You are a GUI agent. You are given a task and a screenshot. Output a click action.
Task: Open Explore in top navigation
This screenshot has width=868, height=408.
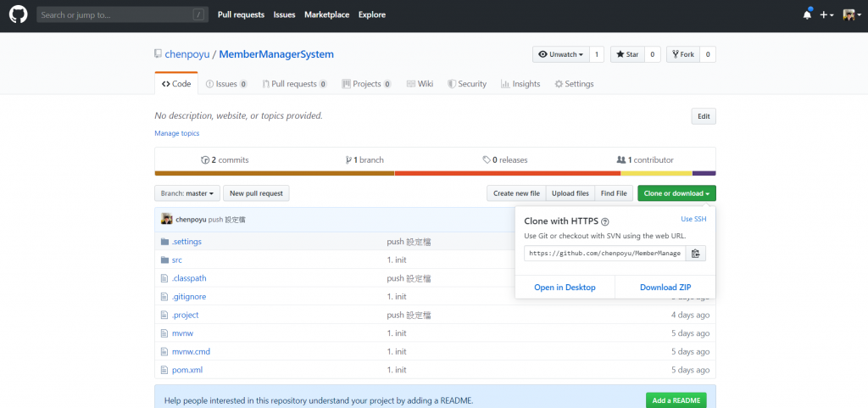[372, 15]
